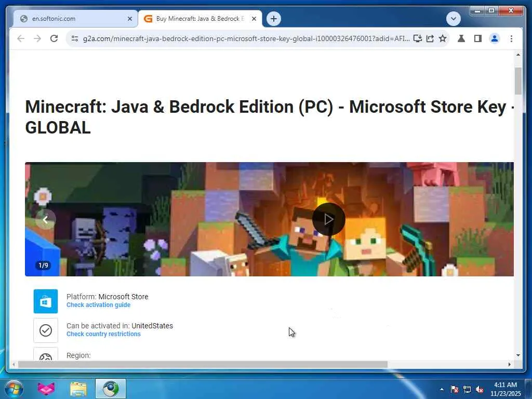Open Chrome three-dot menu
Viewport: 532px width, 399px height.
(x=511, y=38)
